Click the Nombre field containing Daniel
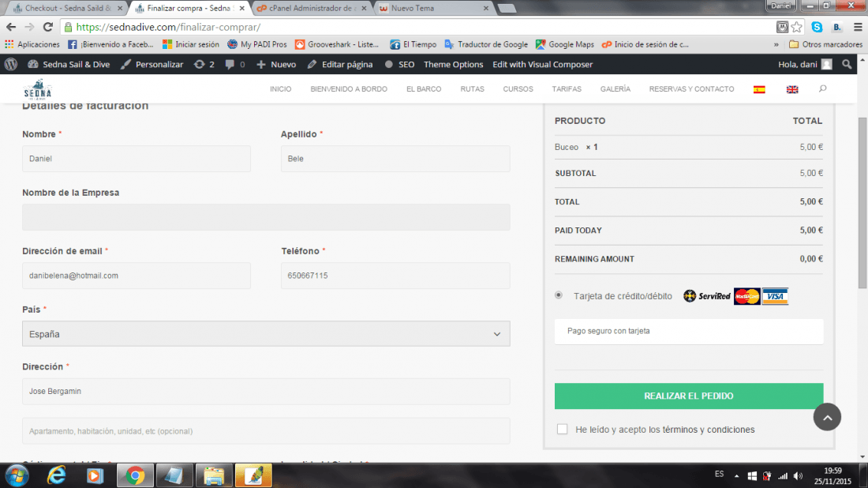Image resolution: width=868 pixels, height=488 pixels. [x=137, y=159]
